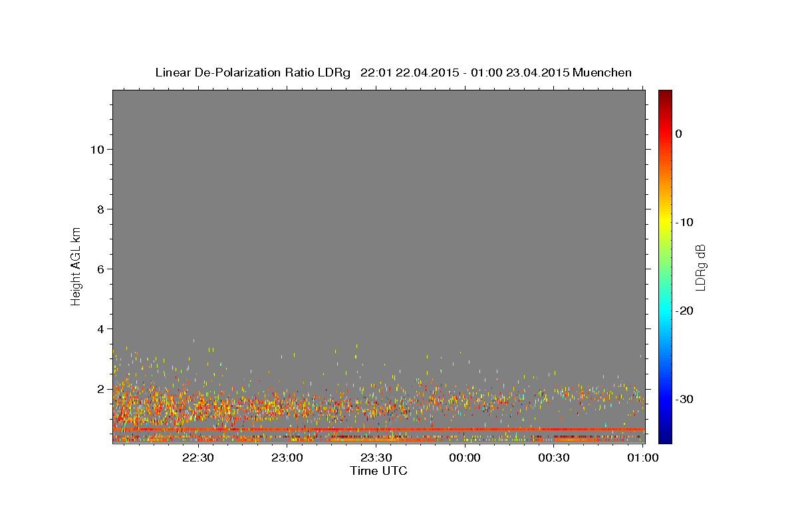Viewport: 798px width, 532px height.
Task: Click the 00:00 time tick label
Action: [x=465, y=458]
